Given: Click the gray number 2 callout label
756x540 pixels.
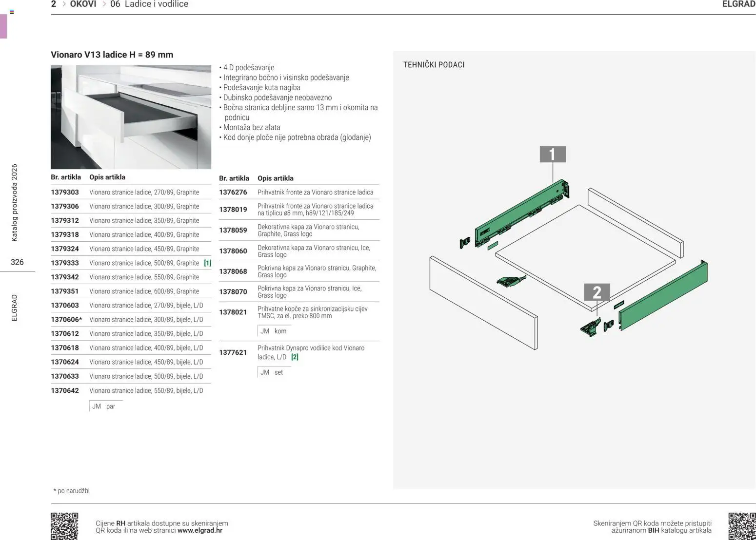Looking at the screenshot, I should pos(597,292).
